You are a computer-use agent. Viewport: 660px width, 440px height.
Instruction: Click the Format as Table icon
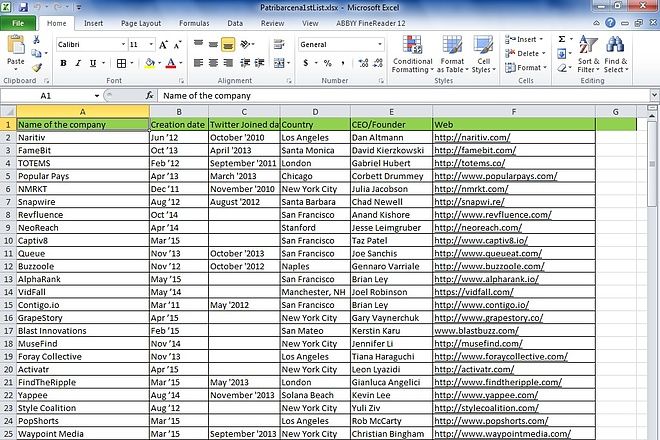452,54
